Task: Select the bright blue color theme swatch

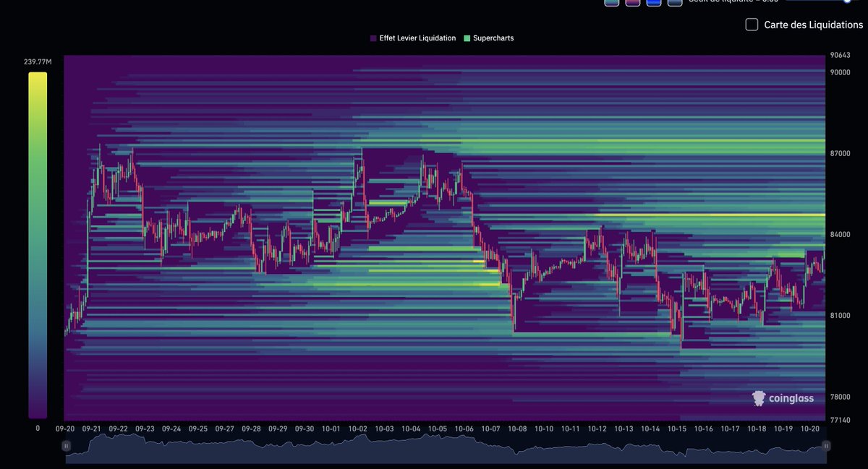Action: 654,2
